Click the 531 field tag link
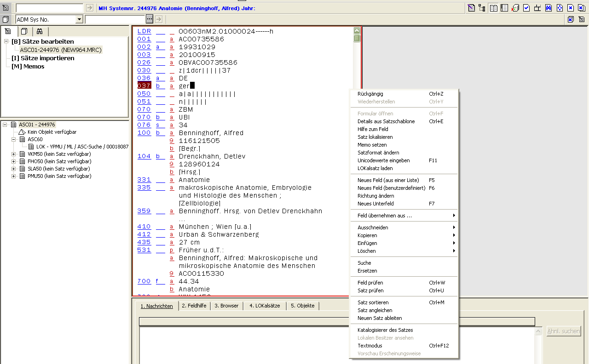 (x=144, y=250)
